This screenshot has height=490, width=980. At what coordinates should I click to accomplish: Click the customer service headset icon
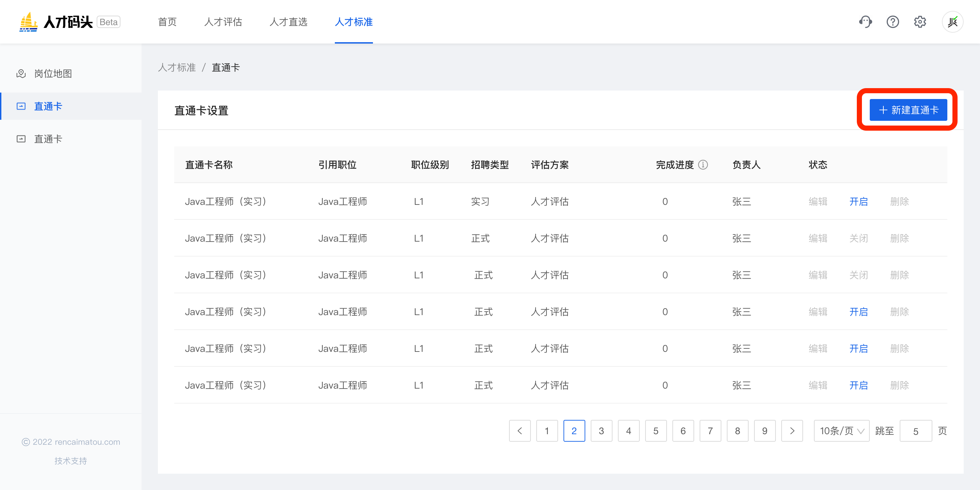[865, 22]
